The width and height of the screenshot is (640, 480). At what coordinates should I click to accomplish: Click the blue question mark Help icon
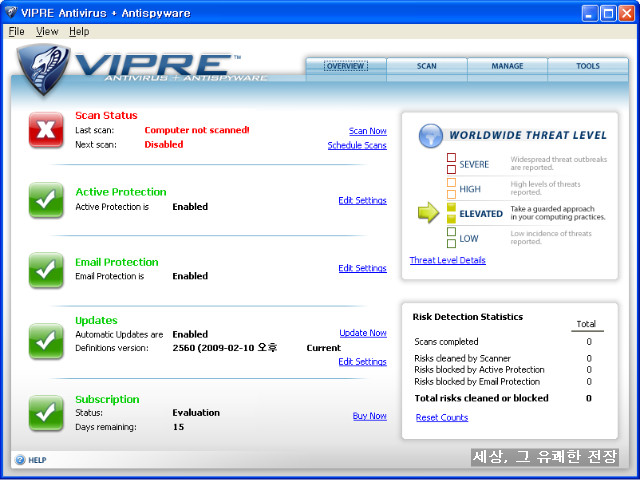pos(20,460)
